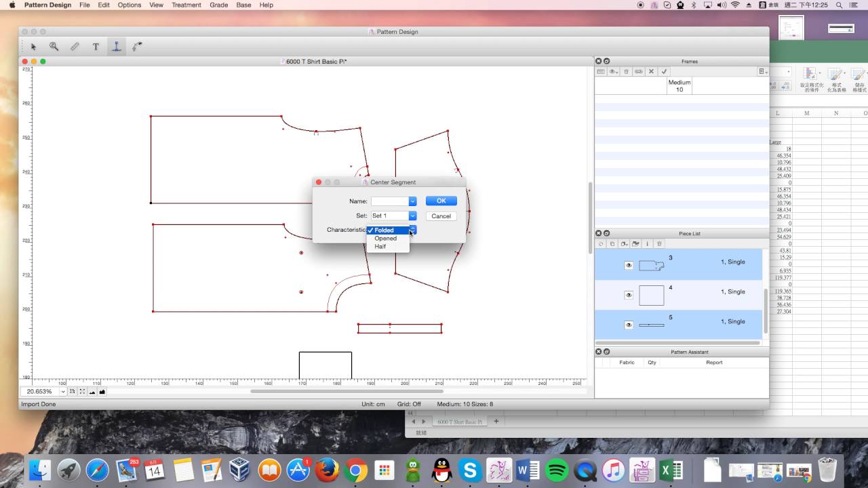Choose Half in the Characteristic list
The height and width of the screenshot is (488, 868).
[387, 247]
